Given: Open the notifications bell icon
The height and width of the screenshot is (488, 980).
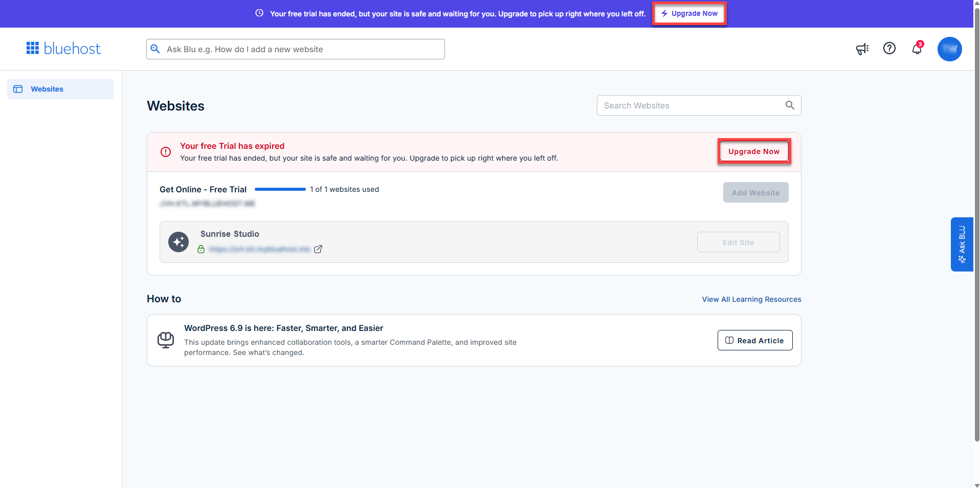Looking at the screenshot, I should (x=917, y=49).
